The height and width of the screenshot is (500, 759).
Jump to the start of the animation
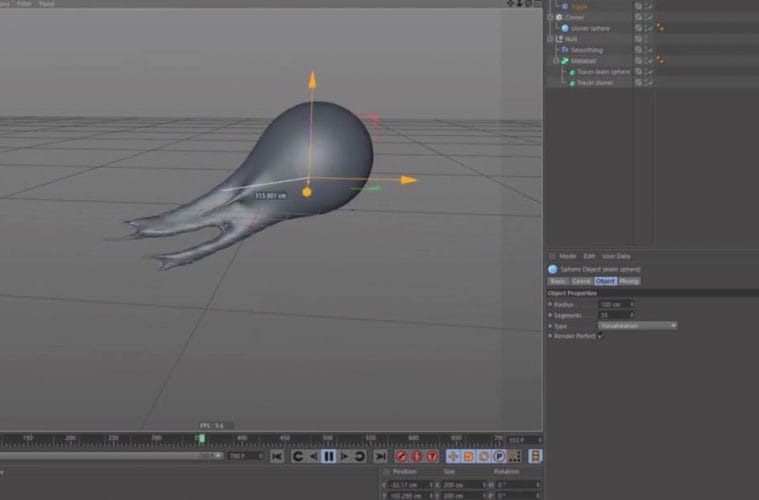277,456
